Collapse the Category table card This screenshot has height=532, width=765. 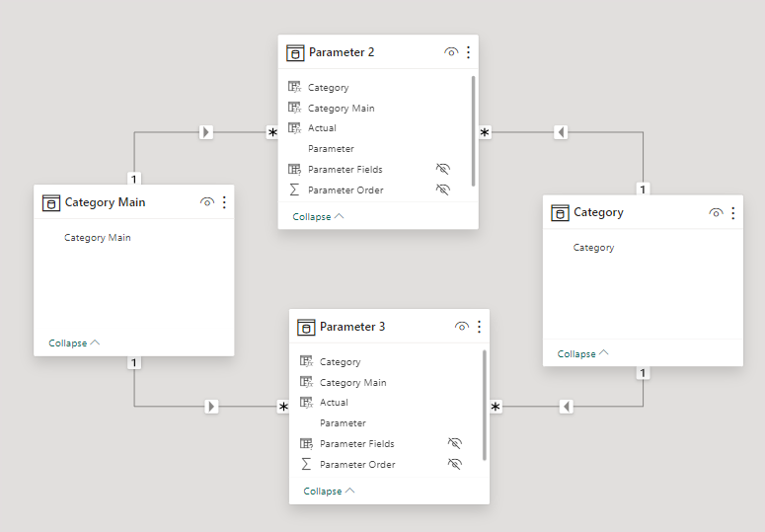click(582, 353)
